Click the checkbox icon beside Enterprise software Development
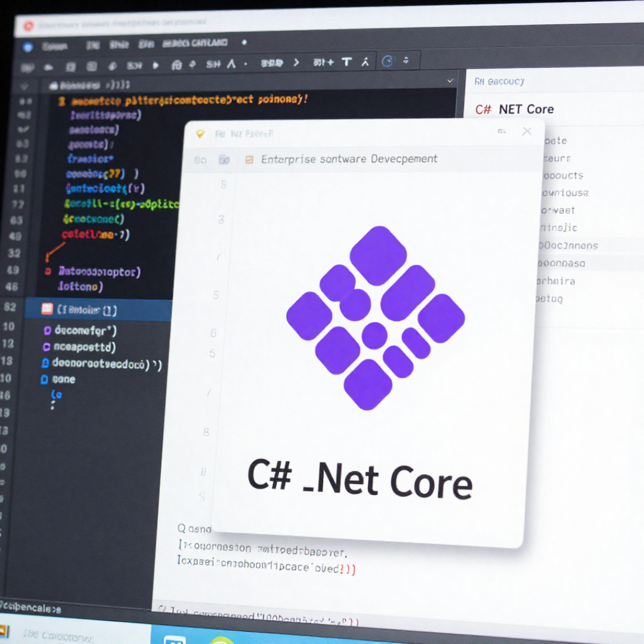This screenshot has height=644, width=644. pyautogui.click(x=251, y=159)
